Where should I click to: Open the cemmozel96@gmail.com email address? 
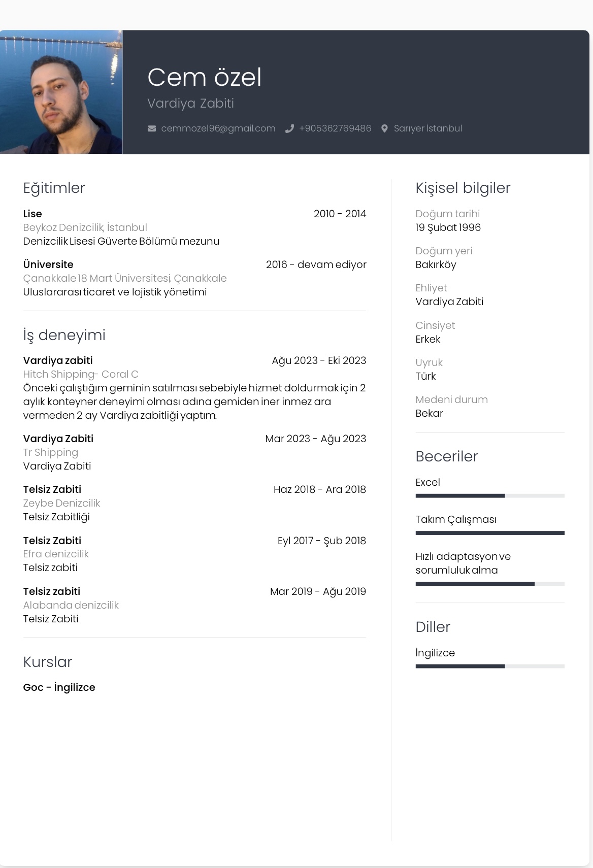pos(218,129)
